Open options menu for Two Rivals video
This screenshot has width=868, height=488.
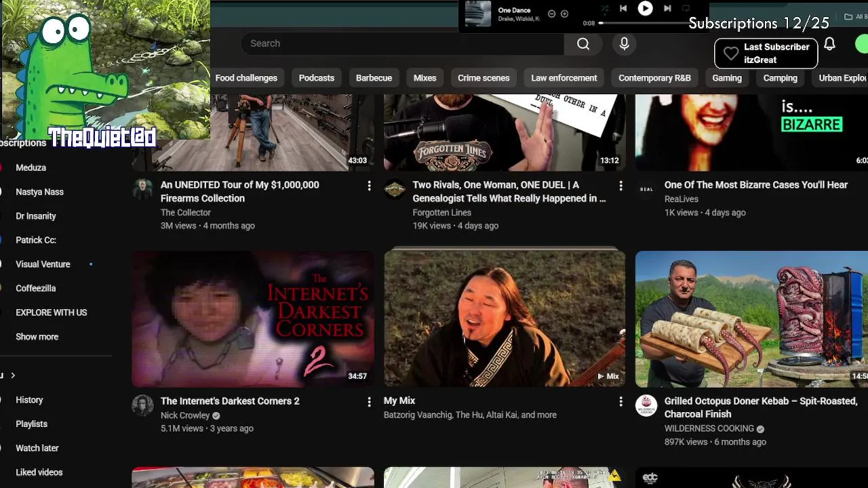click(x=620, y=186)
